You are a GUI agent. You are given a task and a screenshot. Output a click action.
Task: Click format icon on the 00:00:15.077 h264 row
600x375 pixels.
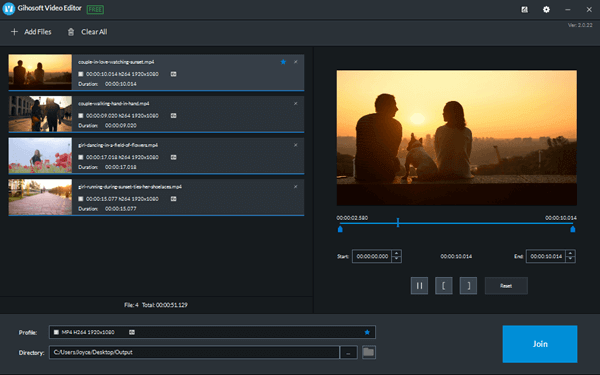[x=173, y=199]
